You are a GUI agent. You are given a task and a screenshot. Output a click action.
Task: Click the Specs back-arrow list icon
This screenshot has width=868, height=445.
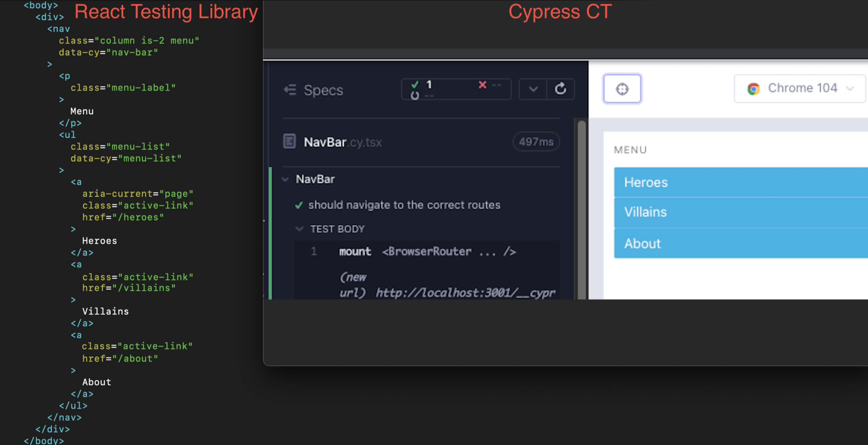[x=290, y=90]
